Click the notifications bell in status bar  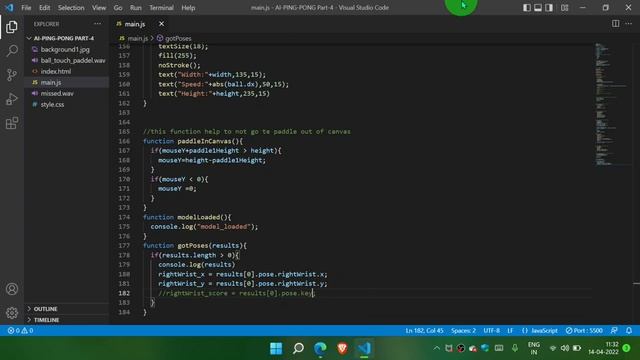629,331
